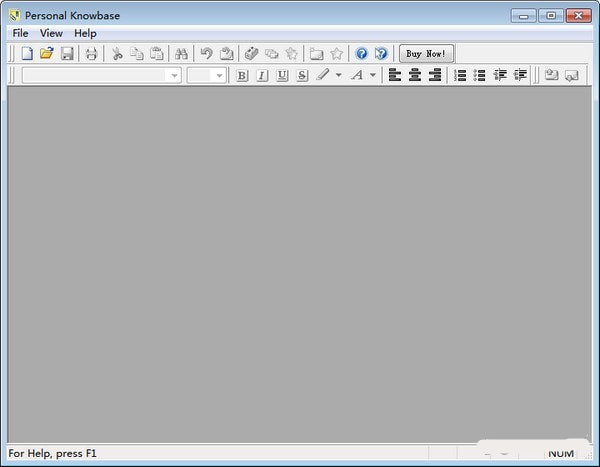Click the star icon next to the gray folder
Image resolution: width=600 pixels, height=467 pixels.
(336, 54)
